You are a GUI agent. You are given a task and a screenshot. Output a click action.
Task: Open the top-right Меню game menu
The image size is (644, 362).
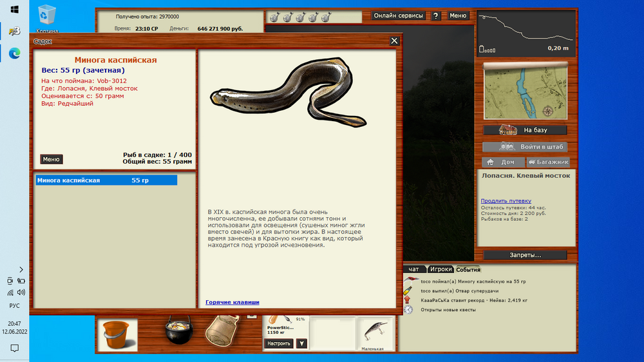point(458,15)
